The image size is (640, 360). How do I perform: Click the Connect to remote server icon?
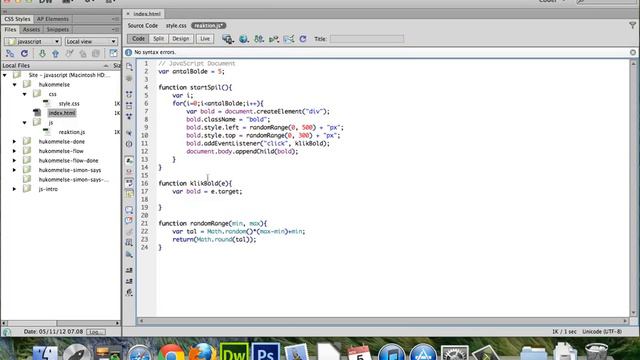pyautogui.click(x=10, y=53)
